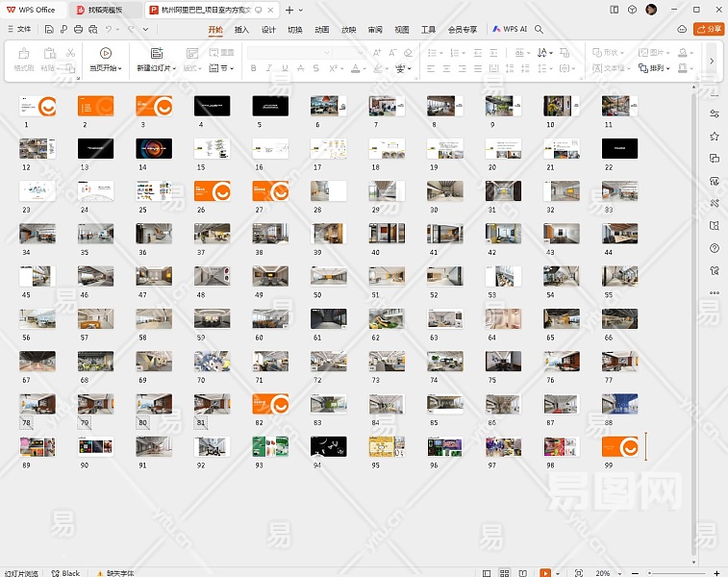Screen dimensions: 728x577
Task: Click the help question mark icon in sidebar
Action: (715, 248)
